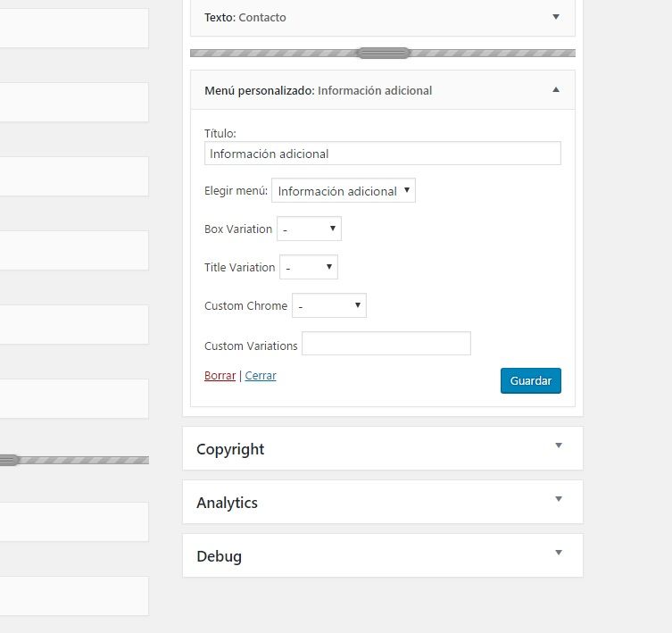
Task: Click the Analytics panel heading
Action: coord(228,503)
